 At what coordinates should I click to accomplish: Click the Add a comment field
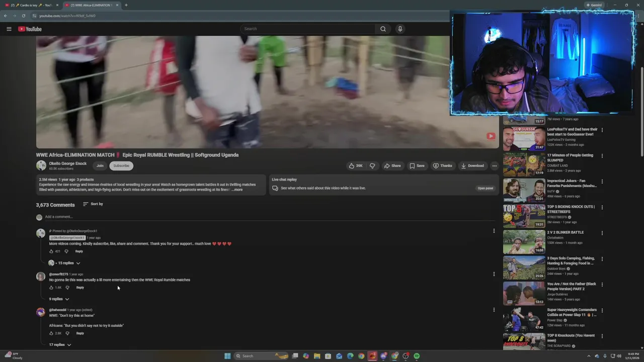(269, 217)
